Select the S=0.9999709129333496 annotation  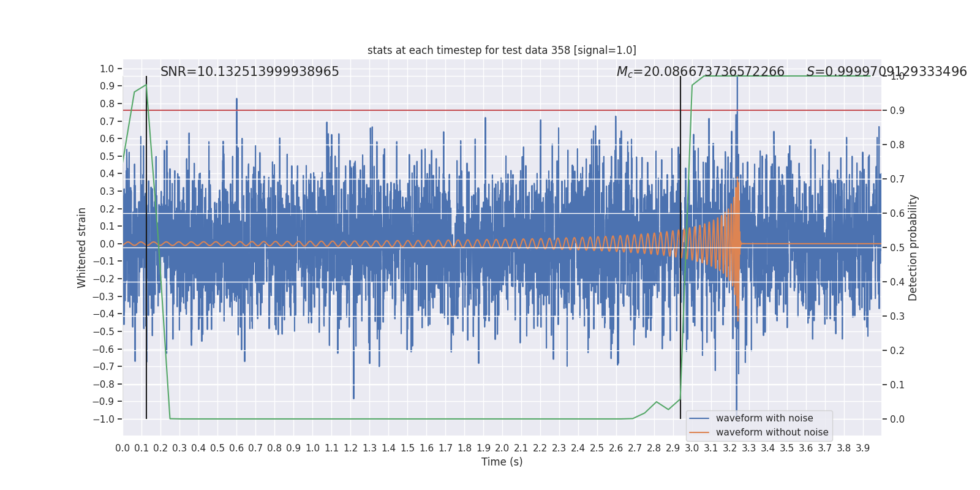click(886, 72)
